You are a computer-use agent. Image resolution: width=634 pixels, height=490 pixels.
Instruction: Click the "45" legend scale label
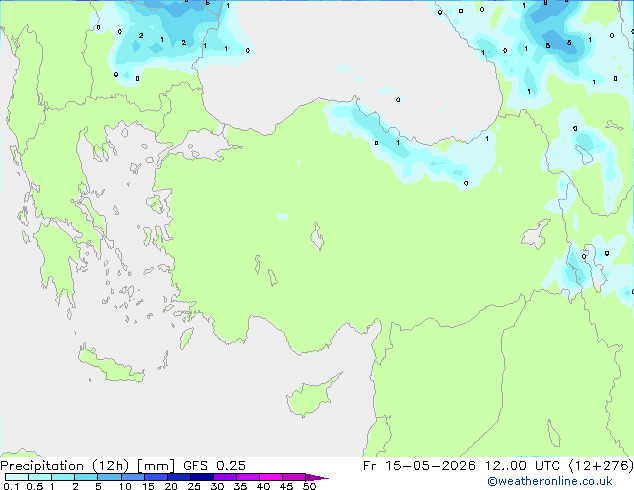click(286, 486)
